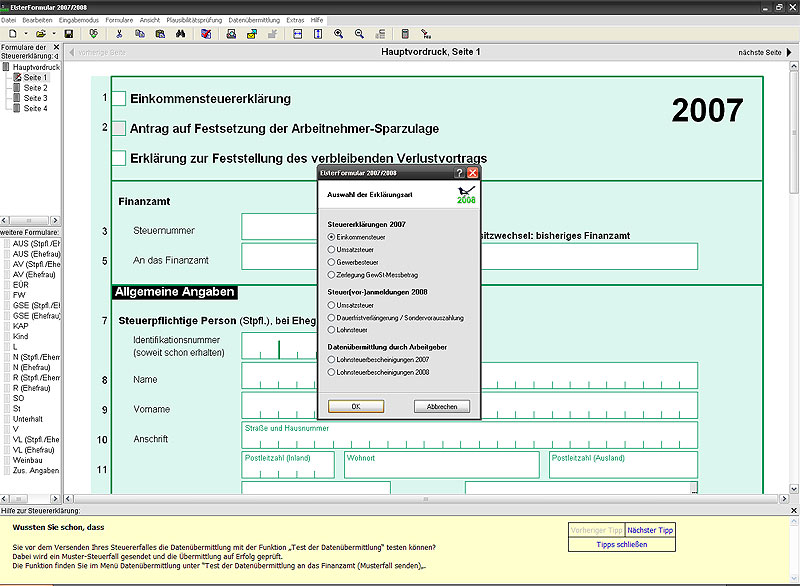This screenshot has height=586, width=800.
Task: Click the New document toolbar icon
Action: (13, 34)
